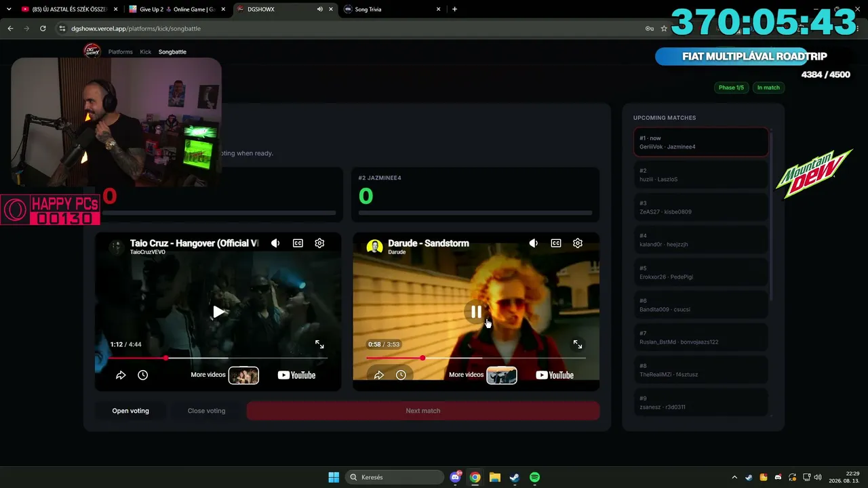The width and height of the screenshot is (868, 488).
Task: Open More videos thumbnail in Taio Cruz player
Action: pos(243,375)
